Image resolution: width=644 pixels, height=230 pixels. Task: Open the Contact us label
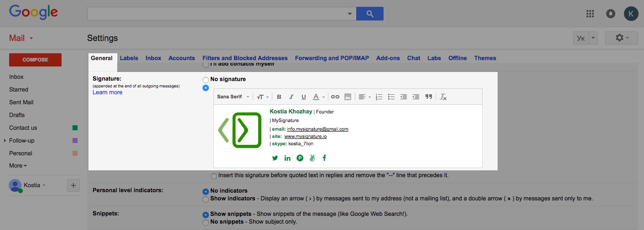pyautogui.click(x=23, y=128)
